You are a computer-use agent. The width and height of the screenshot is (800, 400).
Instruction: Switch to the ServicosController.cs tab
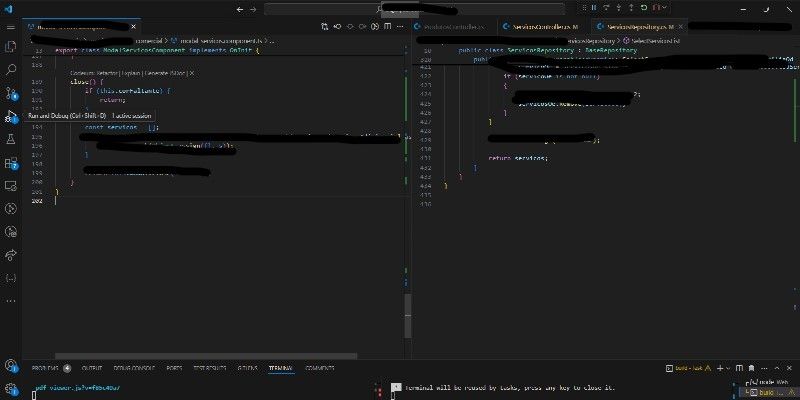pyautogui.click(x=544, y=27)
